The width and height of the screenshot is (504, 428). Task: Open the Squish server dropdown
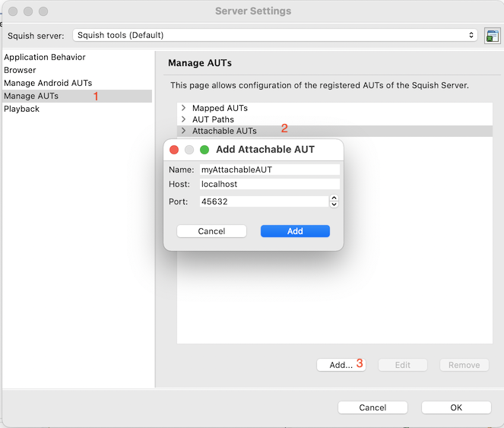(x=274, y=35)
